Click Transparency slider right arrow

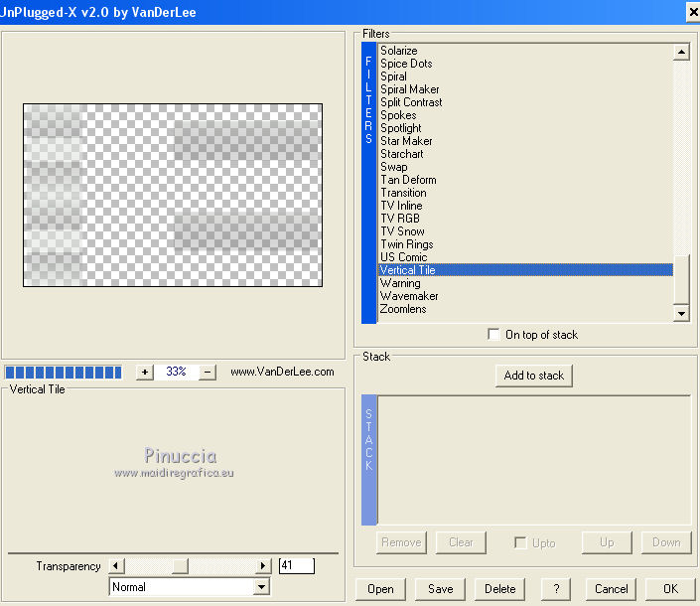[263, 566]
